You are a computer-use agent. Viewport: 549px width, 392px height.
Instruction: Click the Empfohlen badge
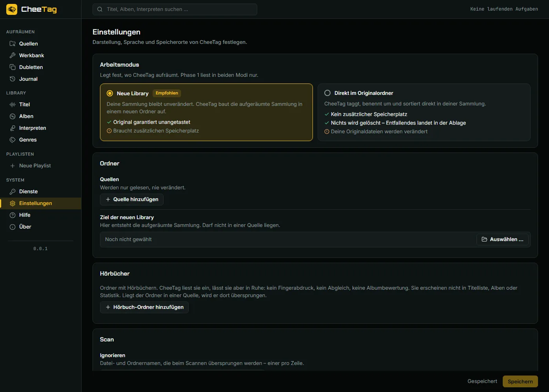pyautogui.click(x=167, y=93)
